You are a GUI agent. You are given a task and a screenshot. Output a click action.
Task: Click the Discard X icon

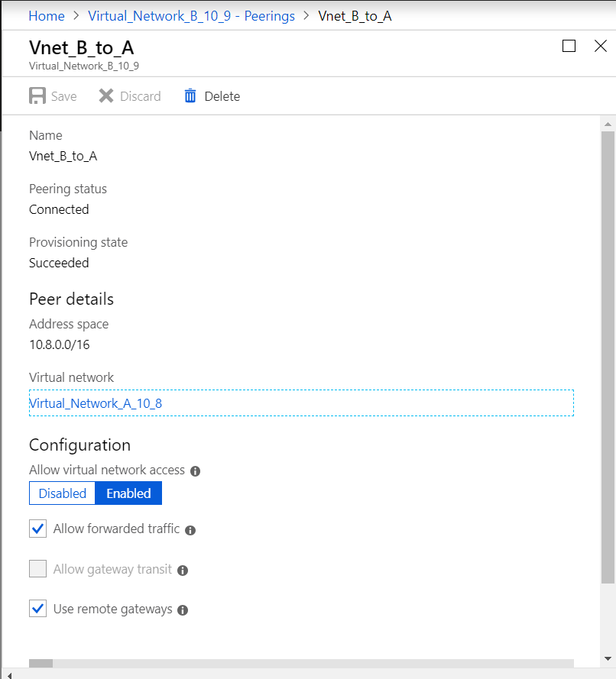point(106,96)
